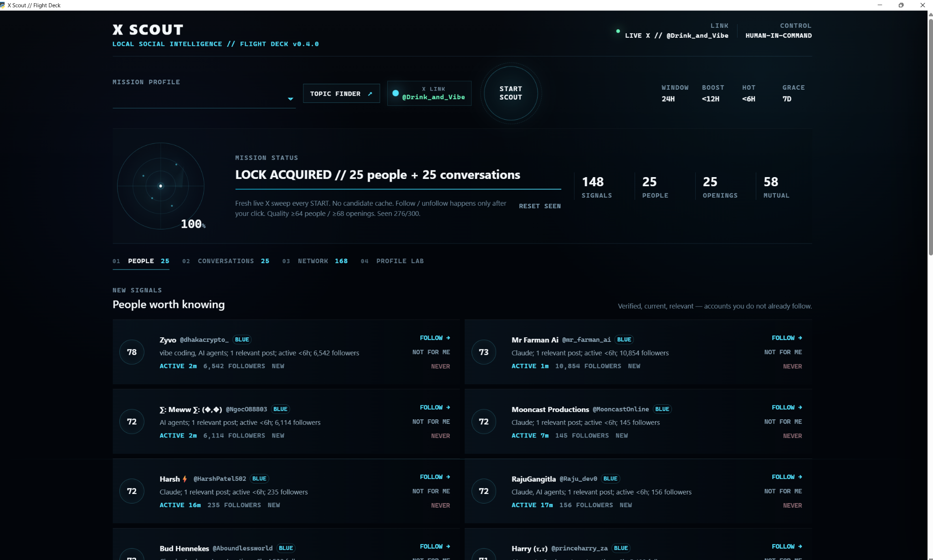Screen dimensions: 933x560
Task: Click the 148 Signals stat
Action: coord(596,187)
